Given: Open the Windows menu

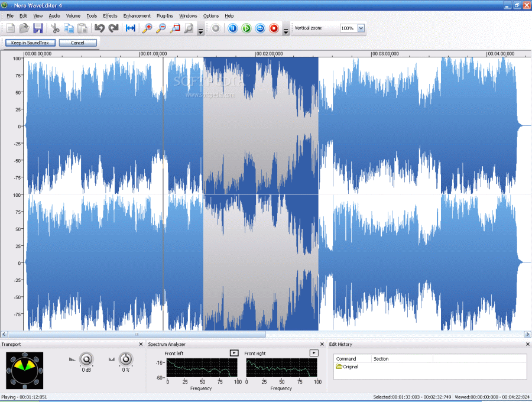Looking at the screenshot, I should [188, 16].
